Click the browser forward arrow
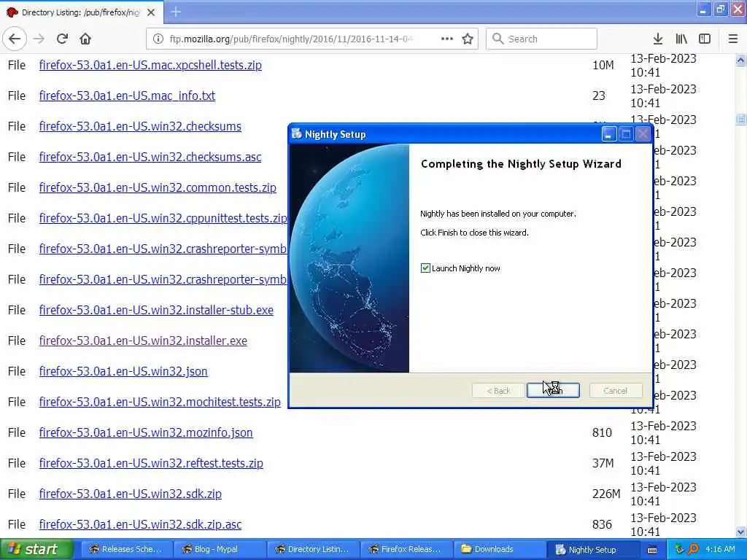747x560 pixels. [x=39, y=39]
